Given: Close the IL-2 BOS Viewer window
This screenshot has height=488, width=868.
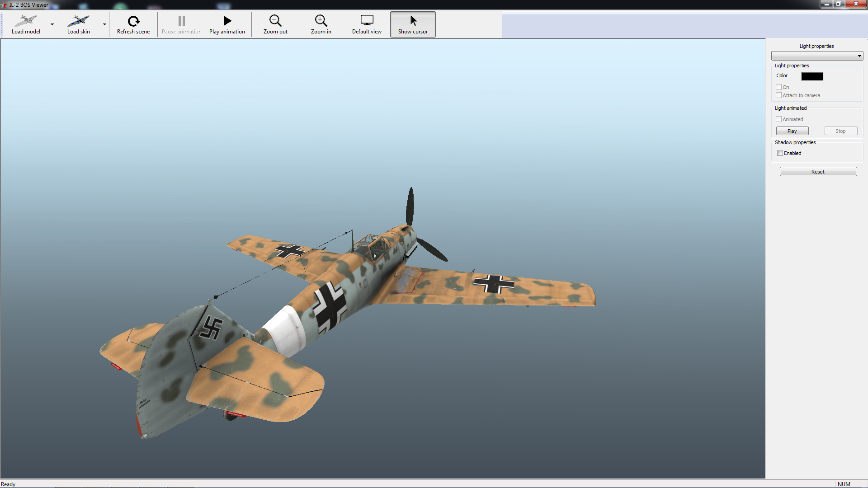Looking at the screenshot, I should 855,4.
